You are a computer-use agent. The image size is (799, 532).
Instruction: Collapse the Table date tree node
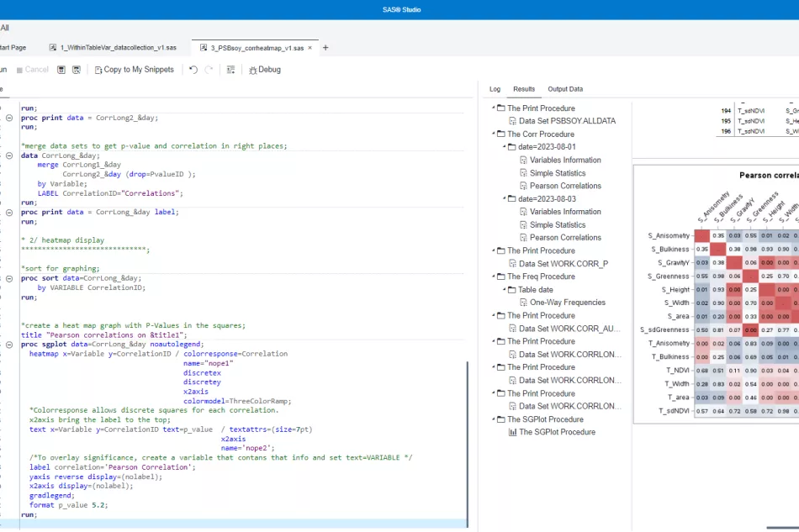pos(505,289)
